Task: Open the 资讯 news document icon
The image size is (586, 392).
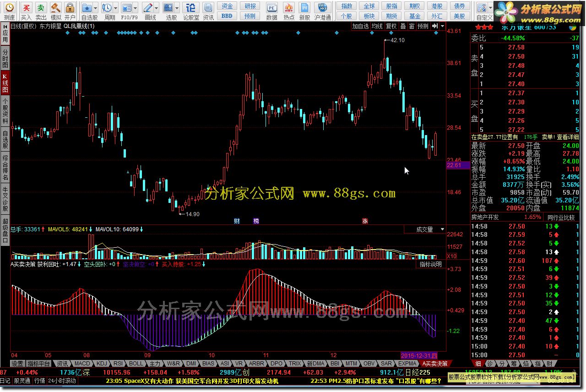Action: [208, 8]
